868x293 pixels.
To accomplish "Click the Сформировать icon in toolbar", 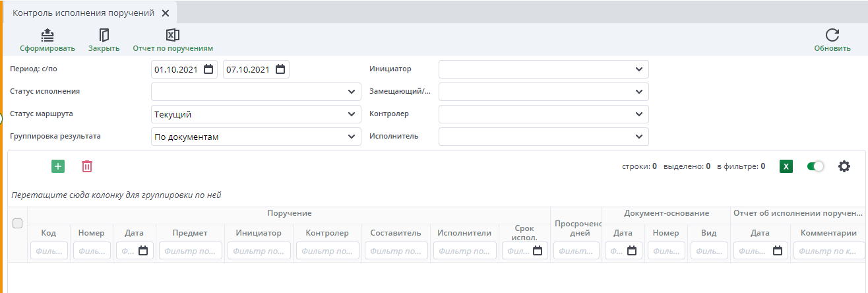I will pos(47,35).
